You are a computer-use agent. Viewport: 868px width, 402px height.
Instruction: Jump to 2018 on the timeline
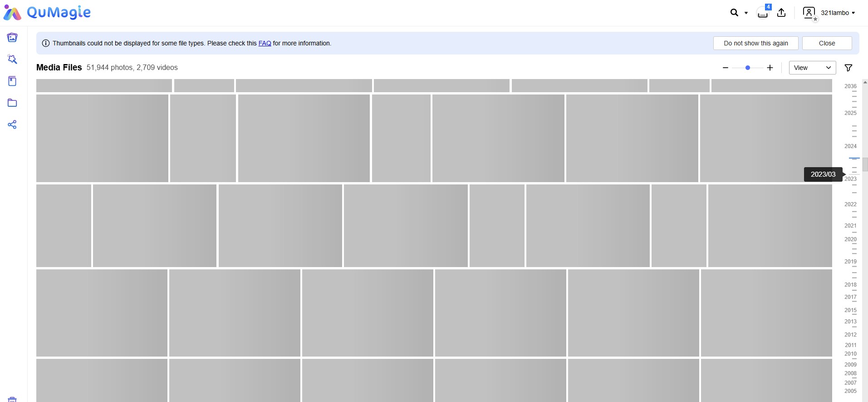coord(850,284)
